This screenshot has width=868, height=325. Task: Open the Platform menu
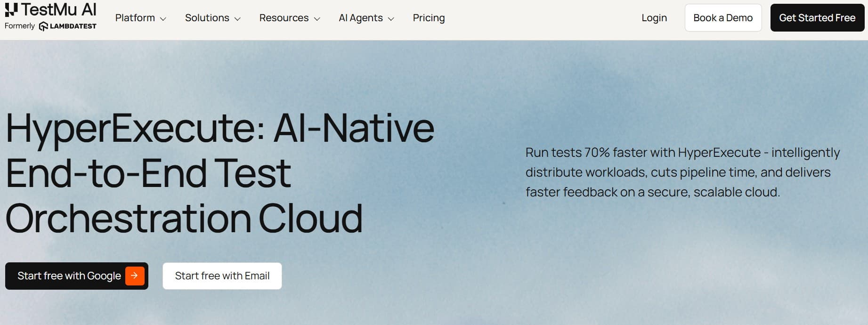(x=140, y=18)
